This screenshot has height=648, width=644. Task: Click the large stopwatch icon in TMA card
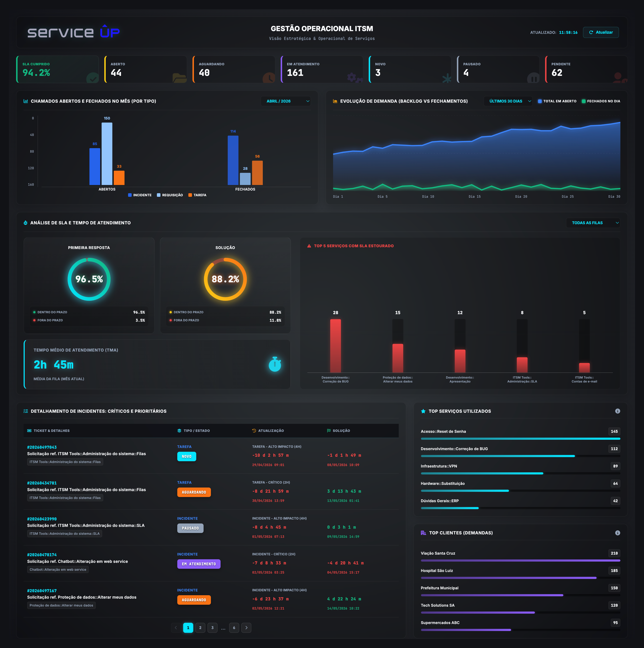(x=275, y=364)
